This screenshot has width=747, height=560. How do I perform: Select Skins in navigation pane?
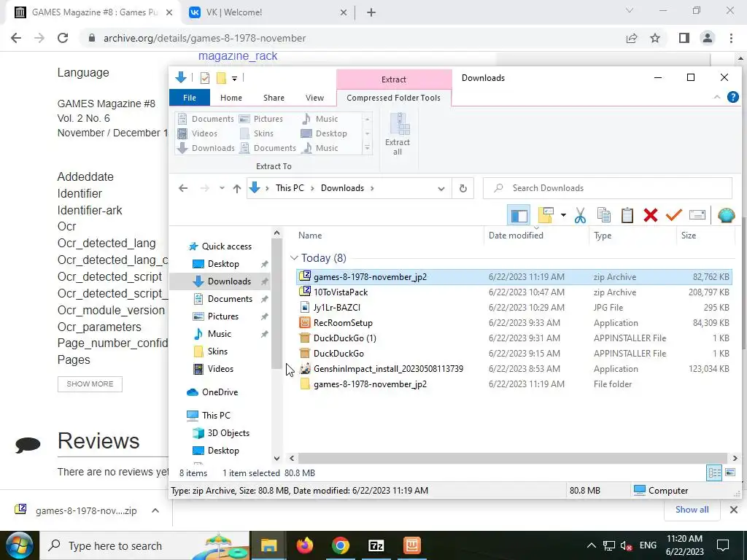click(x=217, y=351)
